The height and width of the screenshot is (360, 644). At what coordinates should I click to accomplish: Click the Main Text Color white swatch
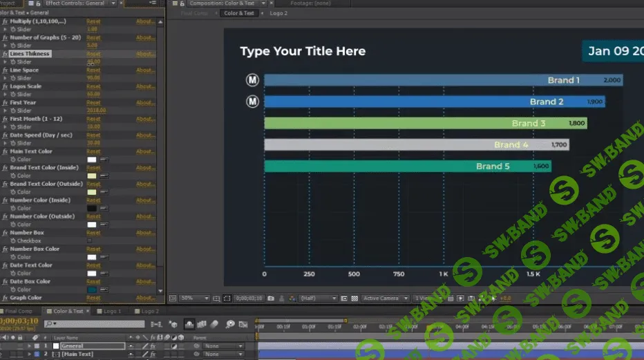(x=92, y=159)
